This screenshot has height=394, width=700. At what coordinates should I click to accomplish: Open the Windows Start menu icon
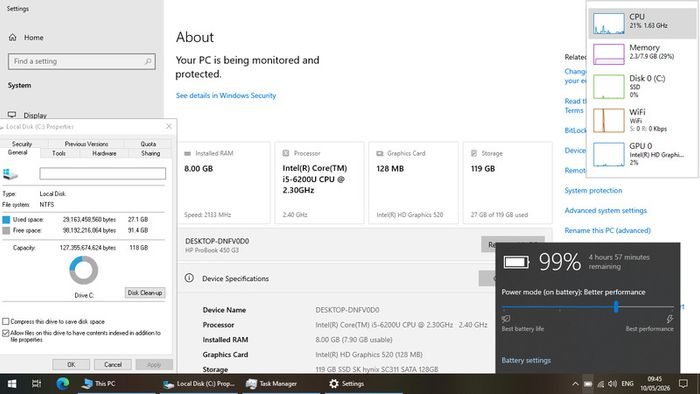point(12,384)
